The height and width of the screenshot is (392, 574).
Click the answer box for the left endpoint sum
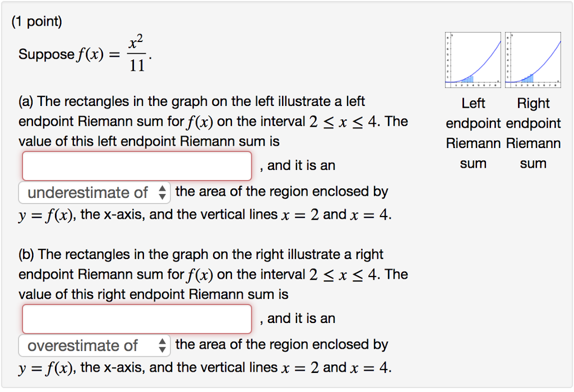(136, 165)
